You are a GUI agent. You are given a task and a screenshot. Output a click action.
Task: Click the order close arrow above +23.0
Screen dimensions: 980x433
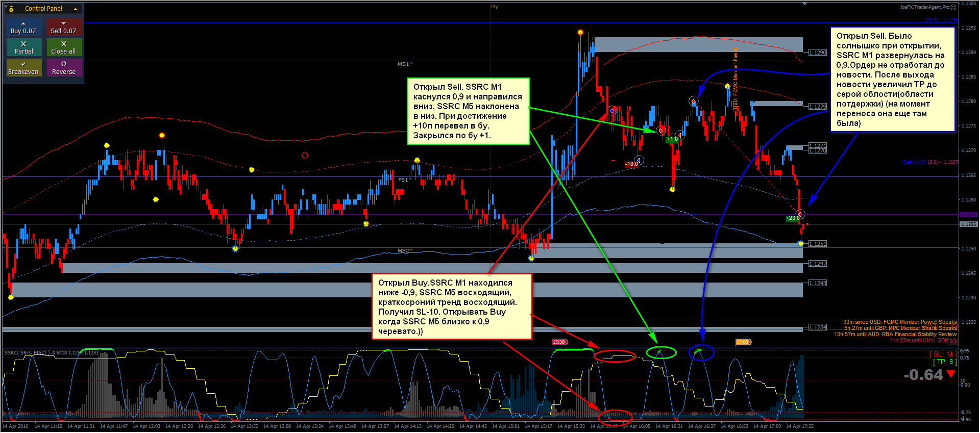pos(800,214)
